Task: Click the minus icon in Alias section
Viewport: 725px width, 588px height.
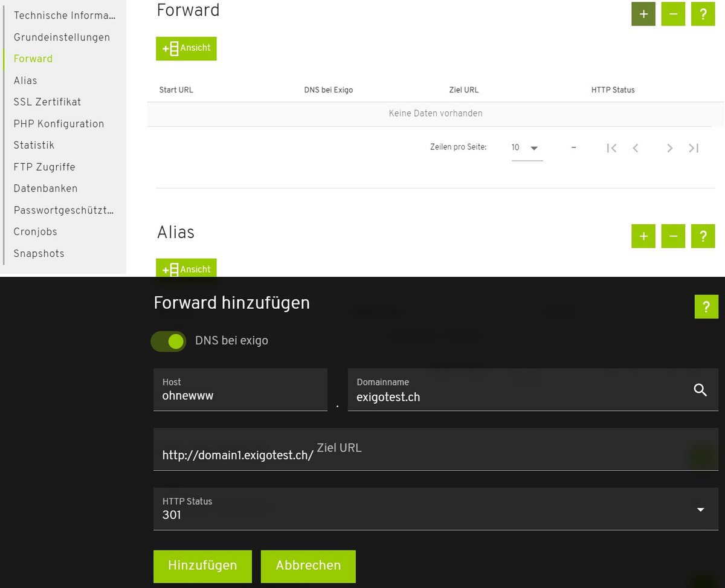Action: click(673, 236)
